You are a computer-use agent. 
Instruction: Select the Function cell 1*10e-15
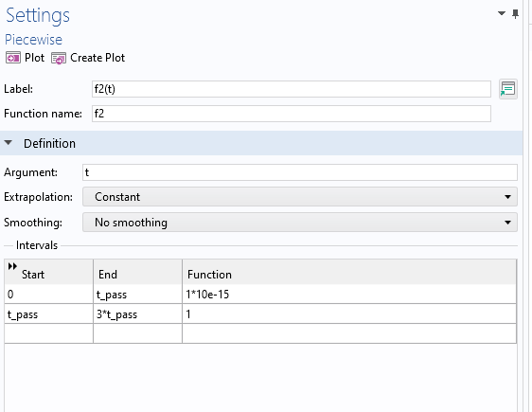point(349,295)
